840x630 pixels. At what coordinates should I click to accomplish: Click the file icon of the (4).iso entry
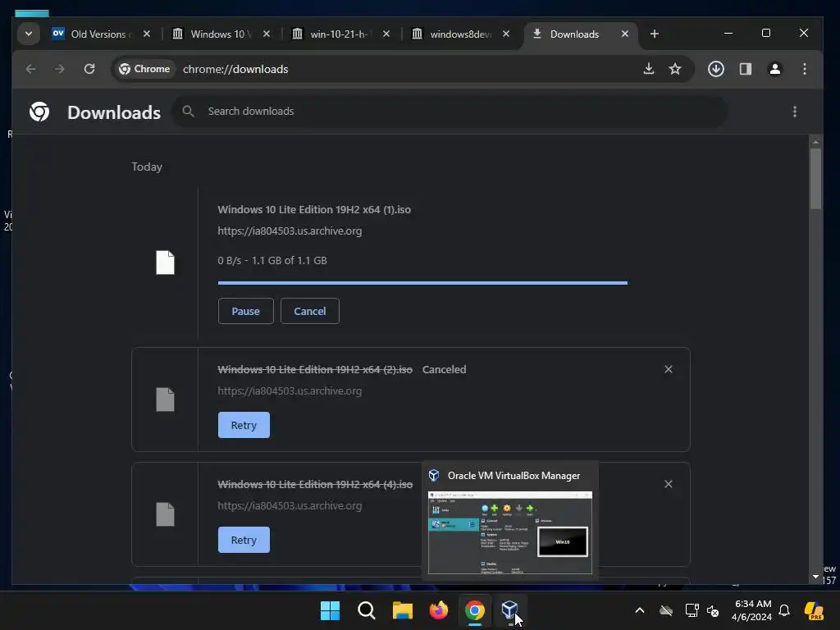165,514
